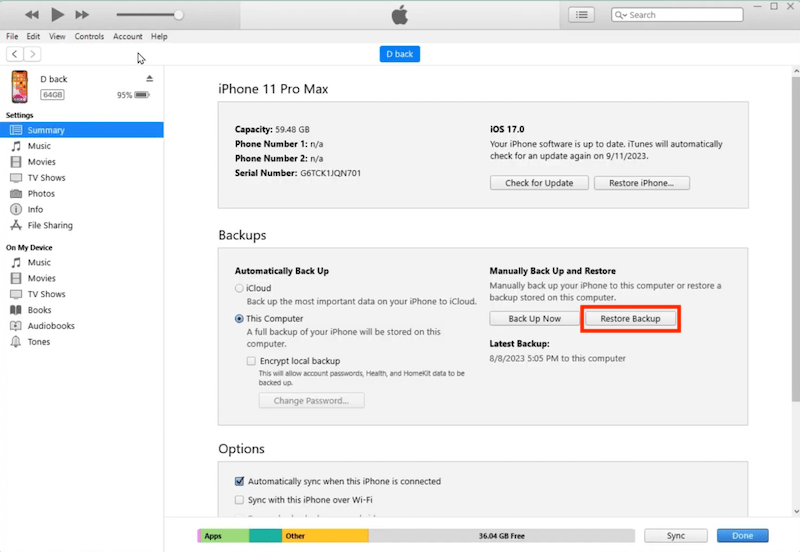
Task: Enable Encrypt local backup checkbox
Action: coord(251,361)
